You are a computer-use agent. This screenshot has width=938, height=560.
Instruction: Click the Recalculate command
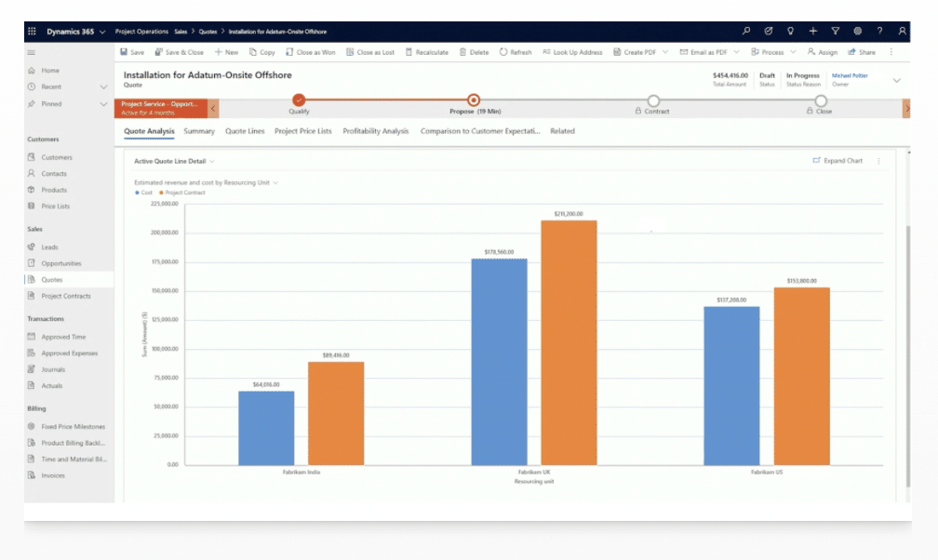(x=426, y=52)
